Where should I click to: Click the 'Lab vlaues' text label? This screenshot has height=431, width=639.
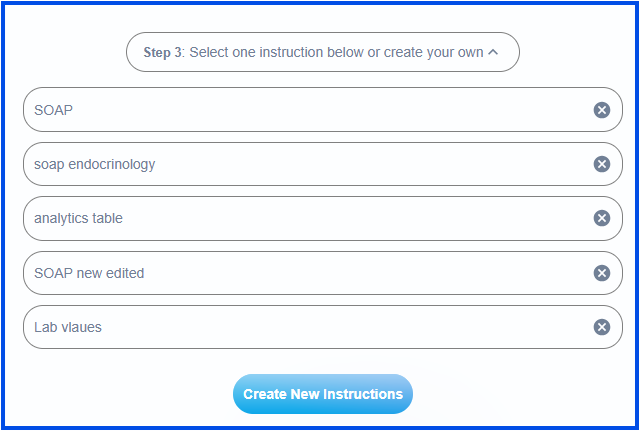(68, 327)
